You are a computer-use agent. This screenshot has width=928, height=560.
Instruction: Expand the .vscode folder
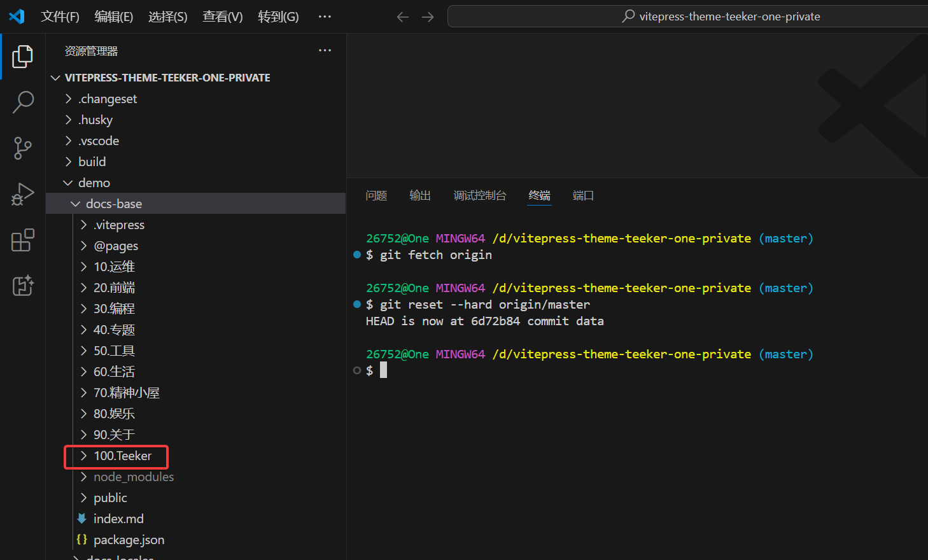(196, 141)
